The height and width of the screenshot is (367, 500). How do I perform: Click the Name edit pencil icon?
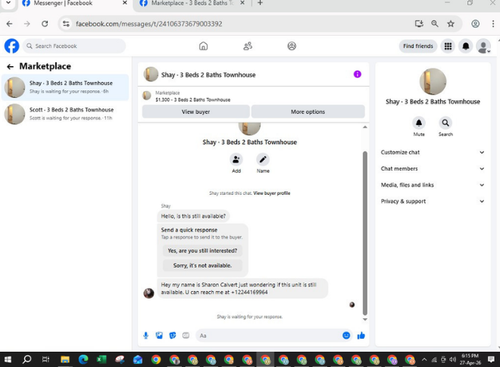tap(263, 160)
